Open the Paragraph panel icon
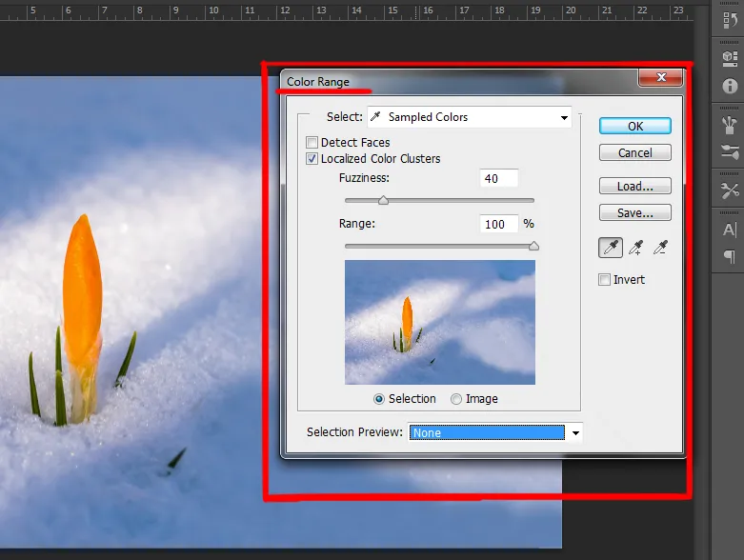 pyautogui.click(x=730, y=257)
